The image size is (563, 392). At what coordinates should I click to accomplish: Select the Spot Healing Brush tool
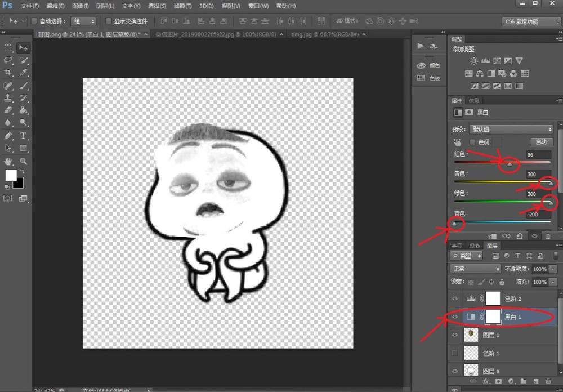[x=8, y=86]
